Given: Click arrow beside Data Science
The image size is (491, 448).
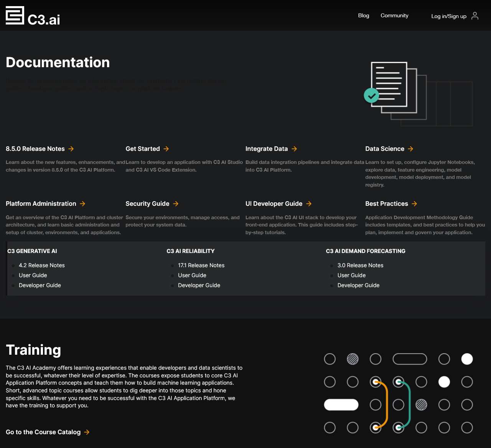Looking at the screenshot, I should 410,149.
